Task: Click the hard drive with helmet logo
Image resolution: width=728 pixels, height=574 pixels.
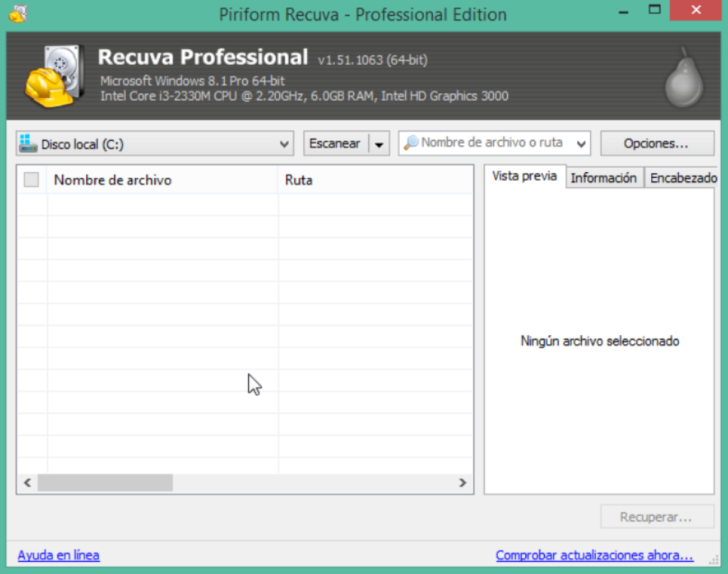Action: point(55,75)
